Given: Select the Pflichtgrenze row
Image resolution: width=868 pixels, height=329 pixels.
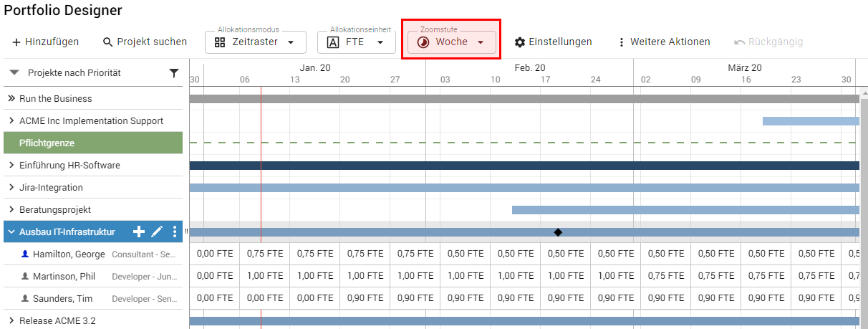Looking at the screenshot, I should point(93,143).
